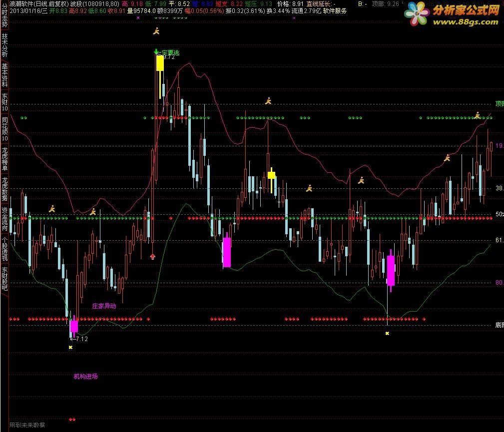The width and height of the screenshot is (504, 432).
Task: Click the 机构进场 annotation
Action: pos(85,377)
